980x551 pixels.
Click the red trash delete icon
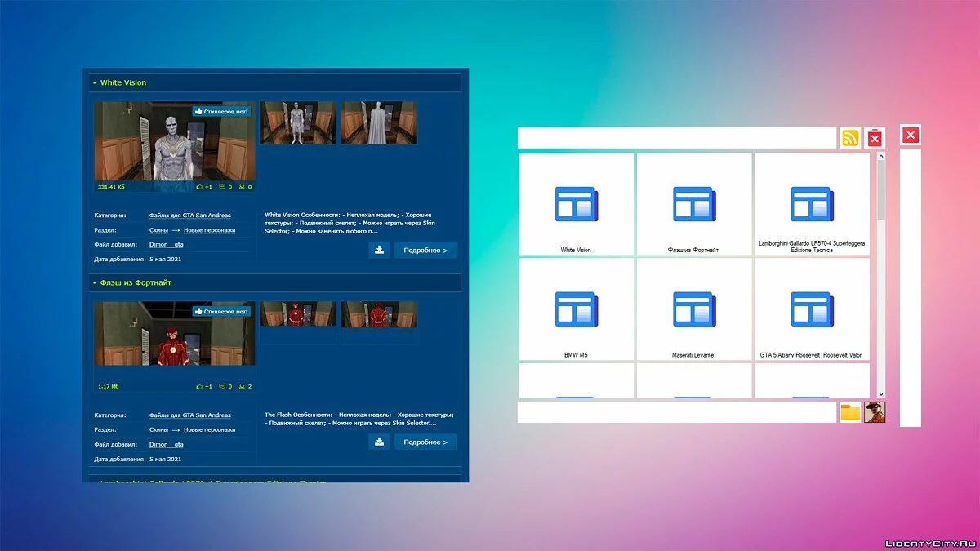(x=875, y=138)
